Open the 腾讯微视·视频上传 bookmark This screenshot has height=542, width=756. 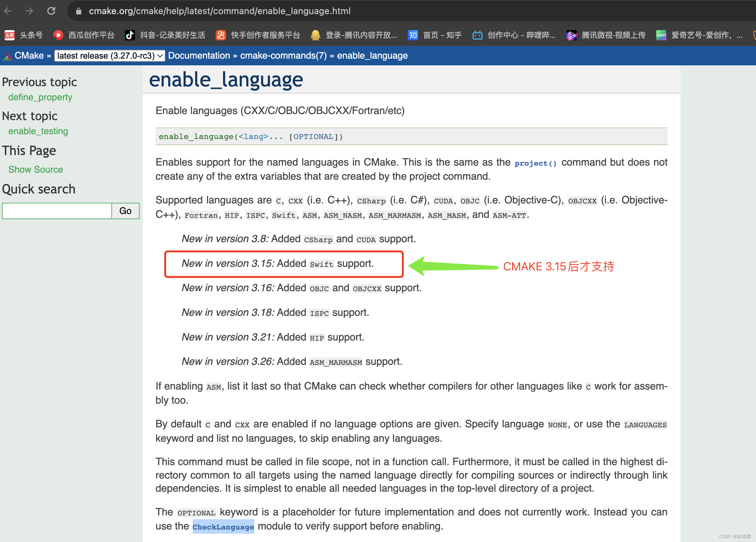tap(606, 35)
